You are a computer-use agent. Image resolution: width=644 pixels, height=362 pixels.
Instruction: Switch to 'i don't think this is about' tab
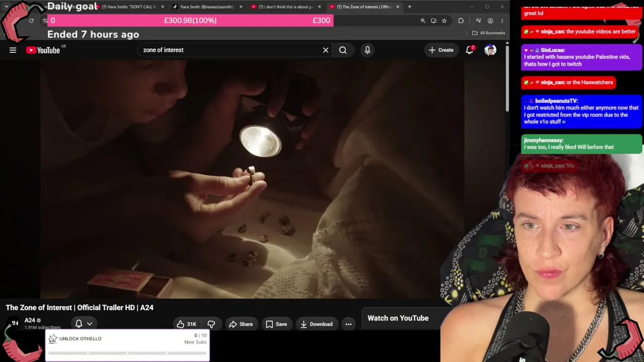coord(286,7)
